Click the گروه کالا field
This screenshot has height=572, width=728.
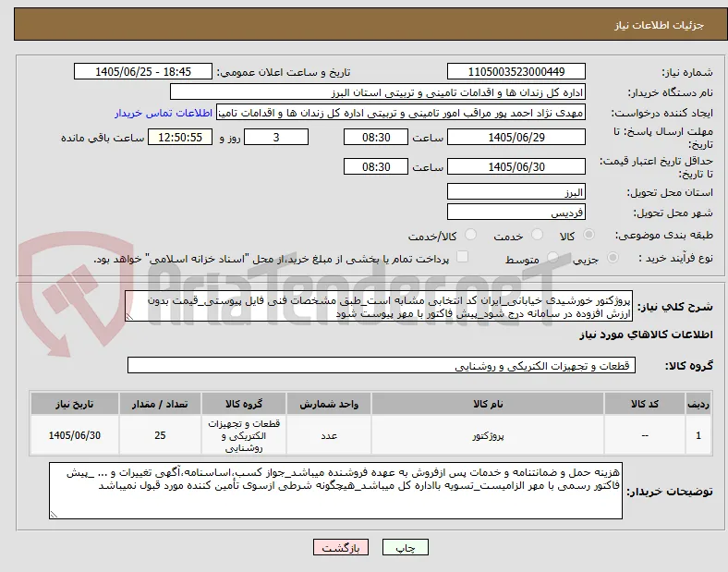coord(382,365)
